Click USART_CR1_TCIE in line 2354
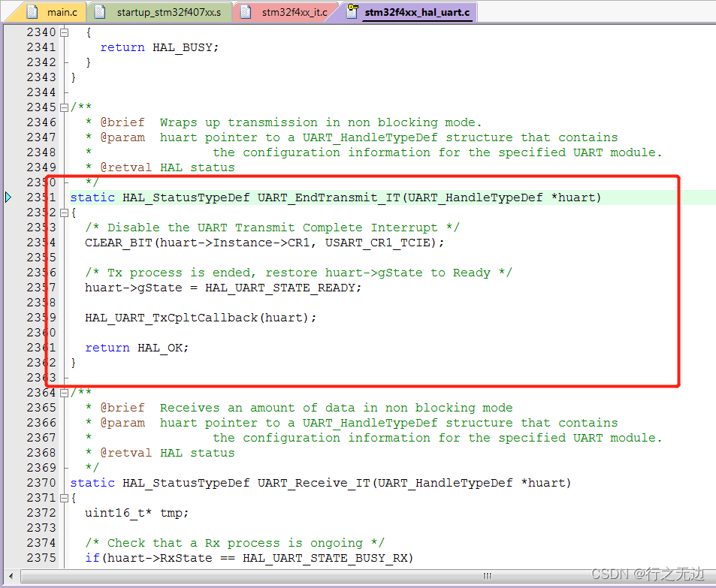 point(378,243)
